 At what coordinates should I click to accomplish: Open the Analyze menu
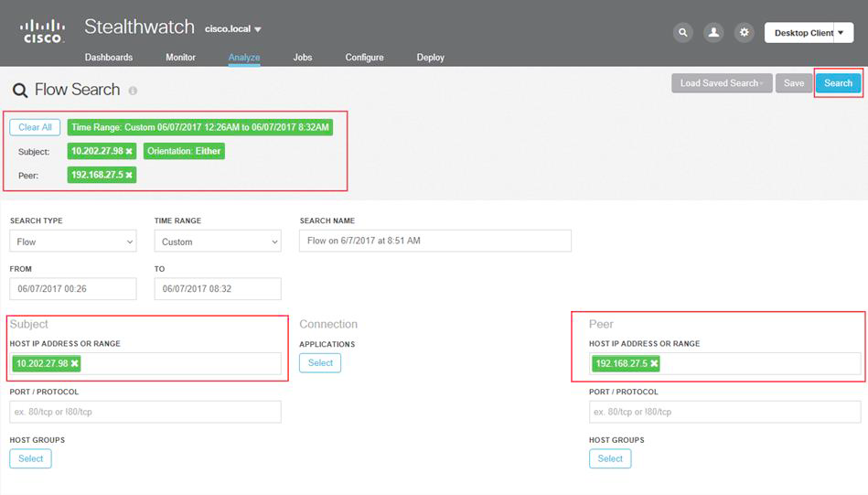(244, 58)
